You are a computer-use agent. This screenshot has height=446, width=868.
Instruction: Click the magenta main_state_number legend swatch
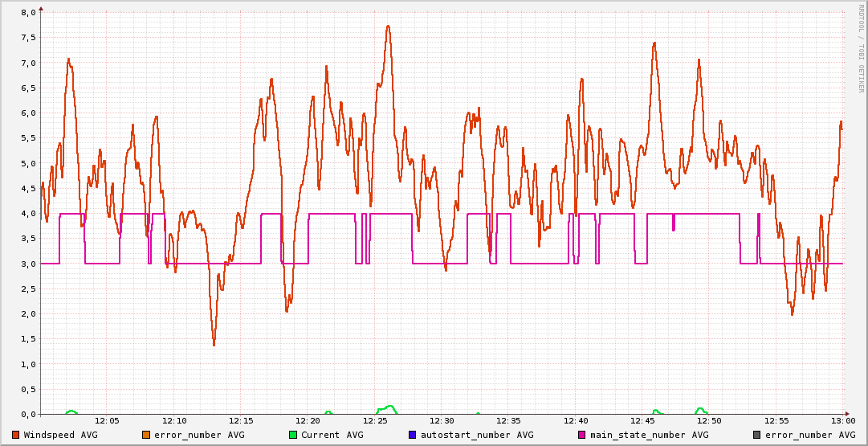click(582, 435)
